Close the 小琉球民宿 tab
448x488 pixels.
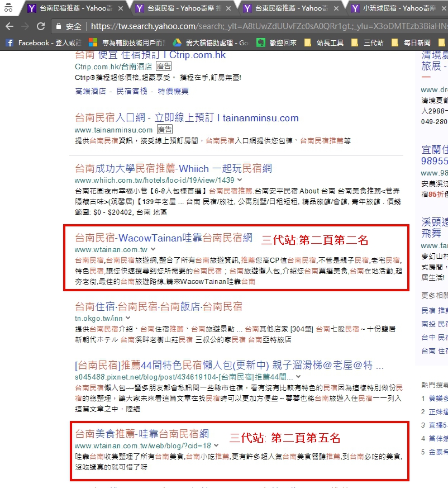444,8
